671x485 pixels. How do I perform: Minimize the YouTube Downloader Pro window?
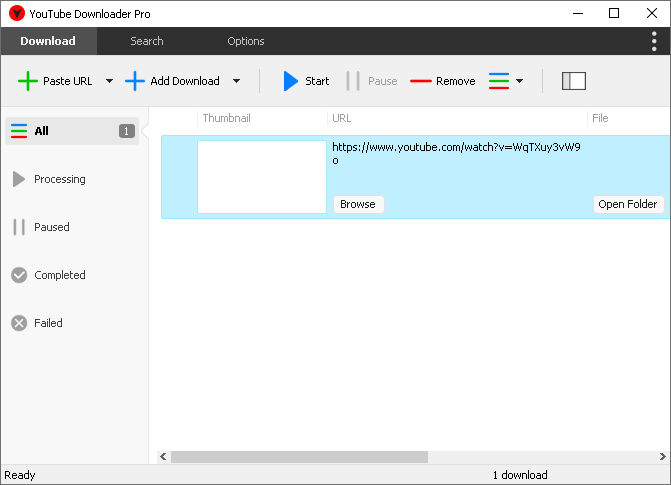578,13
